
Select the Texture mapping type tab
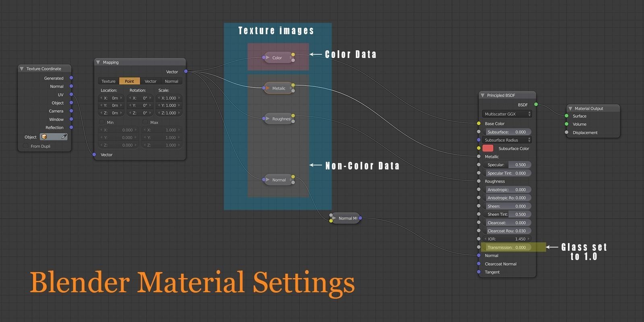pyautogui.click(x=108, y=81)
